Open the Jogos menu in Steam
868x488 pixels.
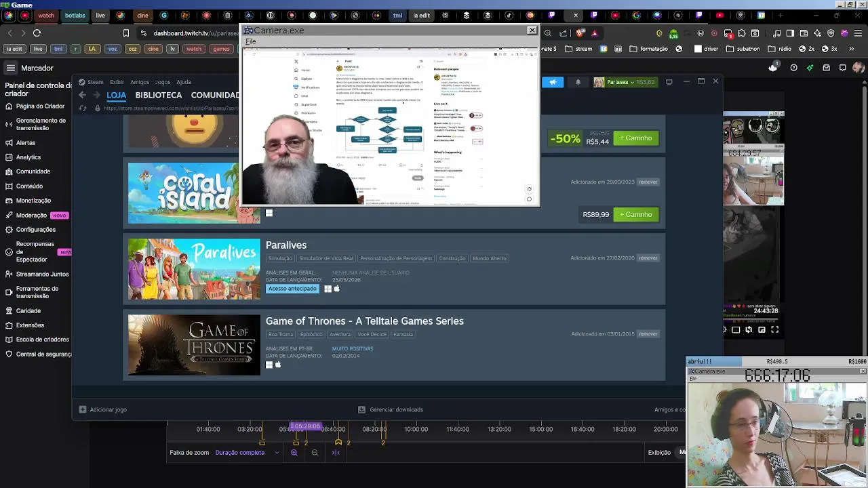click(x=163, y=82)
